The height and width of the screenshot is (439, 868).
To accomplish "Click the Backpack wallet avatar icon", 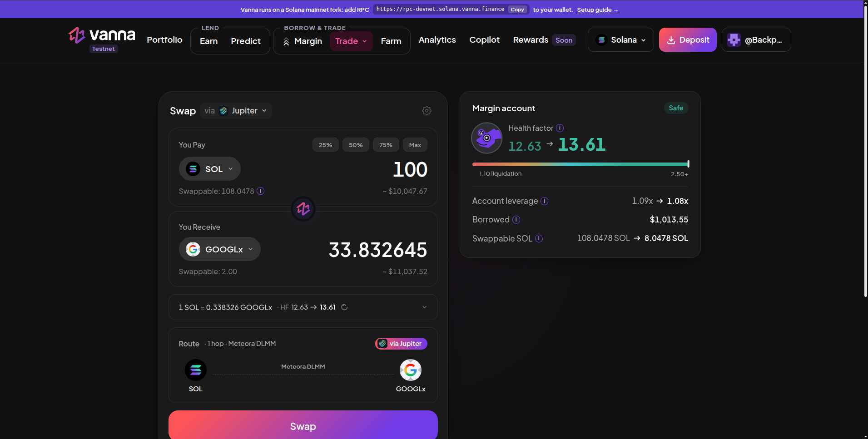I will pos(734,40).
